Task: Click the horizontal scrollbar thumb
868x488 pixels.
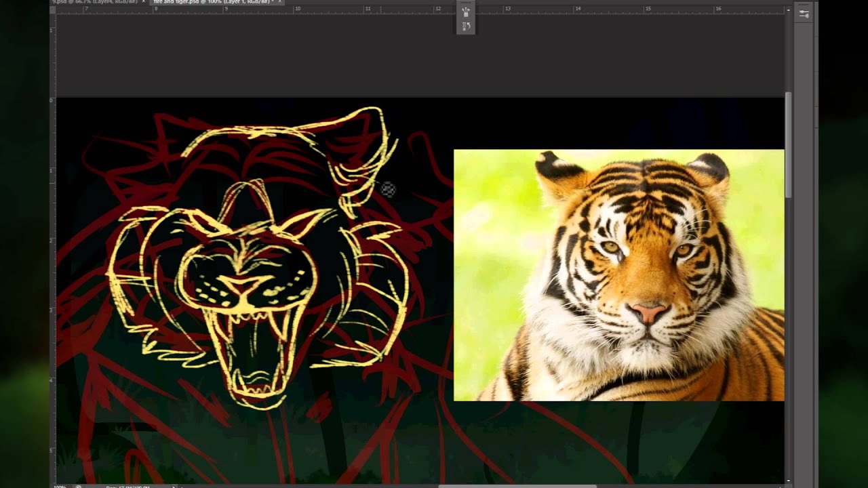Action: click(518, 485)
